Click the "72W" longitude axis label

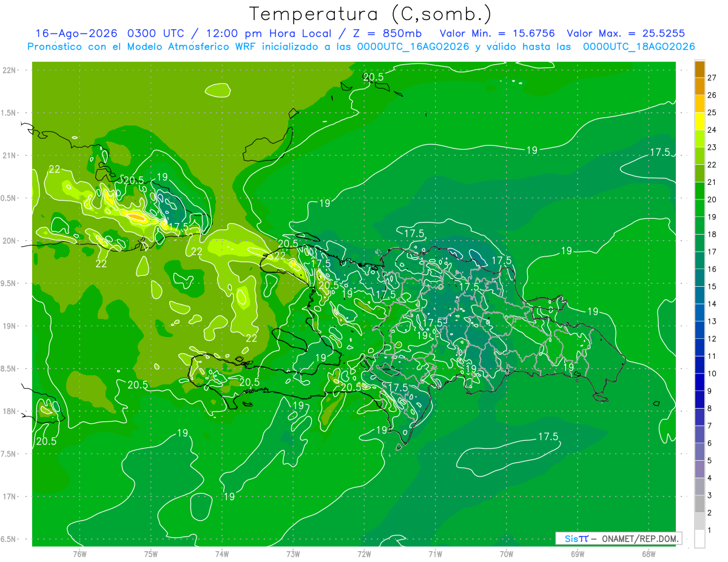click(x=364, y=554)
